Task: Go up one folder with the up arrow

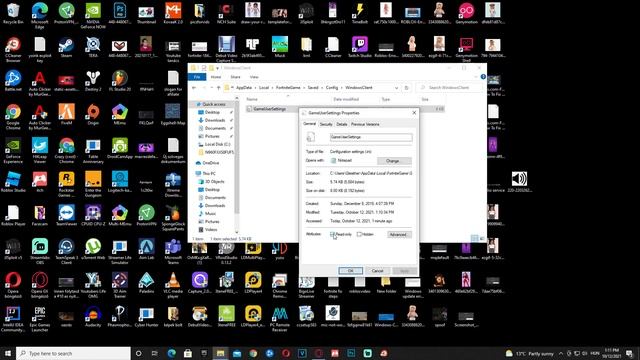Action: pyautogui.click(x=218, y=88)
